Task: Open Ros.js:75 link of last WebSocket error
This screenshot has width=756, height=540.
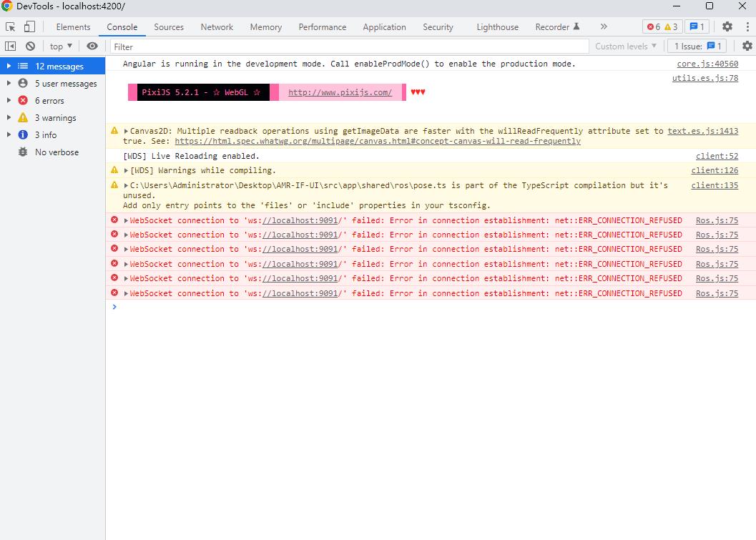Action: 717,293
